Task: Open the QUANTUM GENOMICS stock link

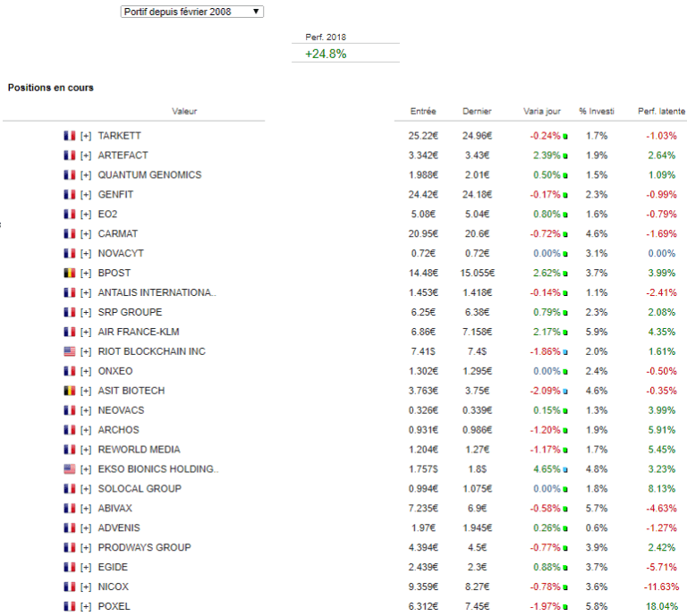Action: [x=149, y=175]
